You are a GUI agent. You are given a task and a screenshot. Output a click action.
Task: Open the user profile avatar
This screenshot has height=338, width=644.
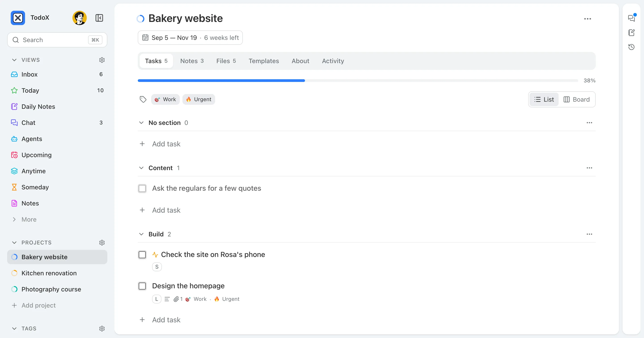tap(80, 18)
